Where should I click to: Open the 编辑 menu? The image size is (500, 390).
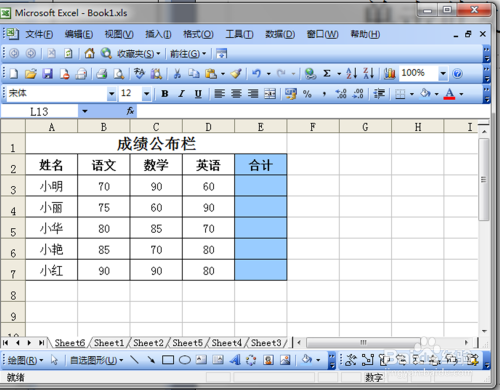tap(79, 34)
